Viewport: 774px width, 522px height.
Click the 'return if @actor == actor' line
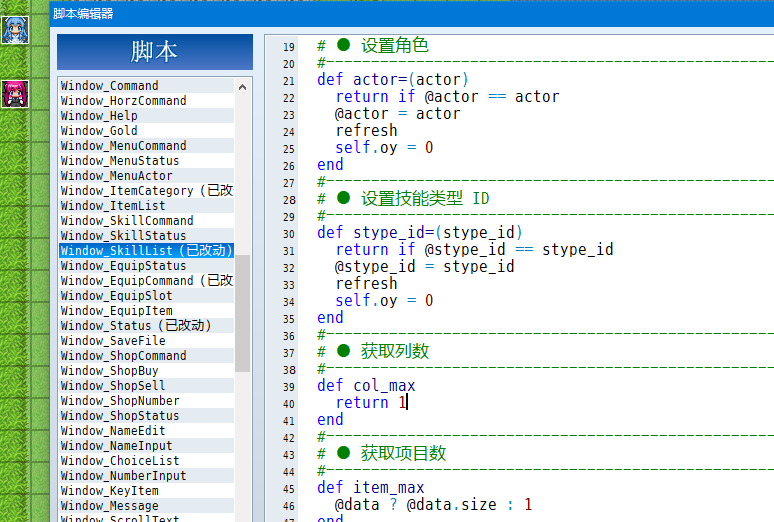447,96
